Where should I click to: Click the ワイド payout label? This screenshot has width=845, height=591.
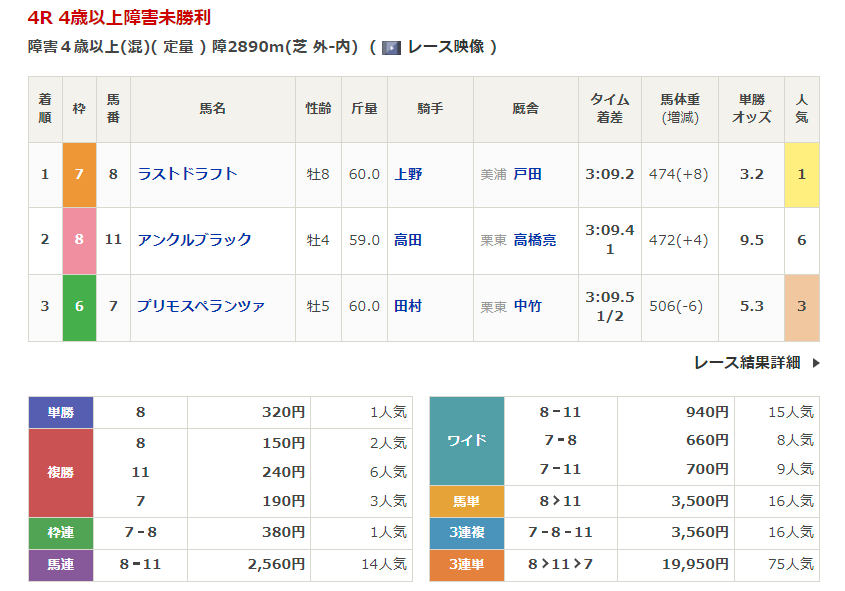[x=467, y=440]
